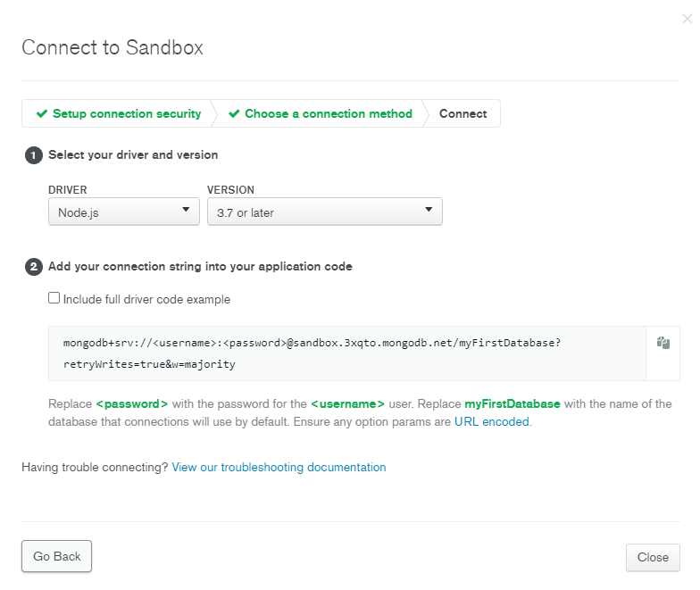Click checkmark icon beside Setup connection security
The width and height of the screenshot is (700, 590).
[41, 114]
